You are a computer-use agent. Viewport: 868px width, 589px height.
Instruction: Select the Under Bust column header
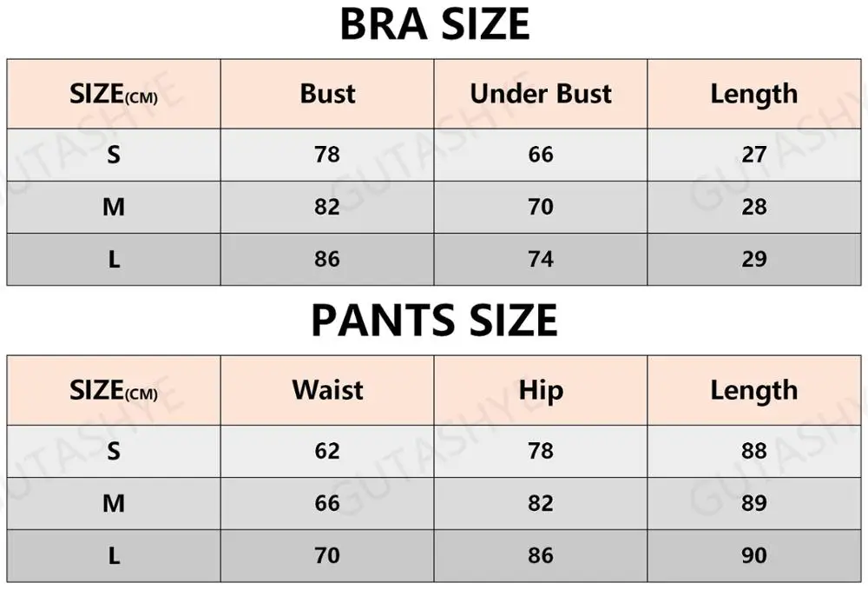(x=541, y=94)
